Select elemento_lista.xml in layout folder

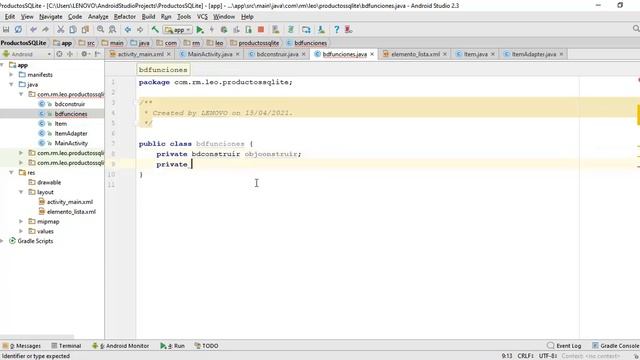[x=71, y=212]
